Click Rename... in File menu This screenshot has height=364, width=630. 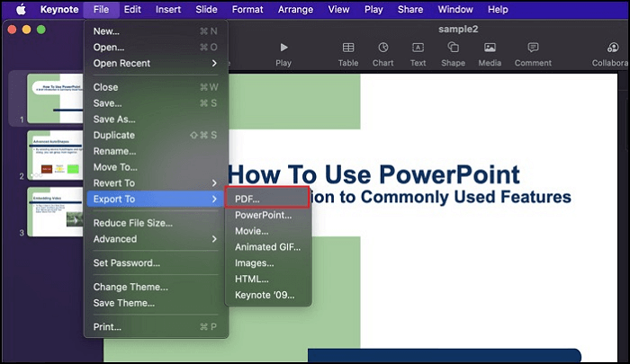tap(155, 151)
